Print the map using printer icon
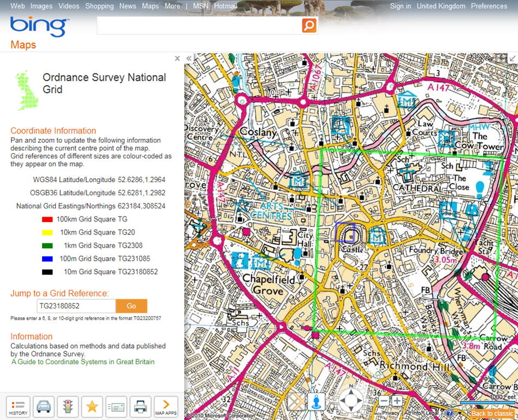 coord(141,407)
